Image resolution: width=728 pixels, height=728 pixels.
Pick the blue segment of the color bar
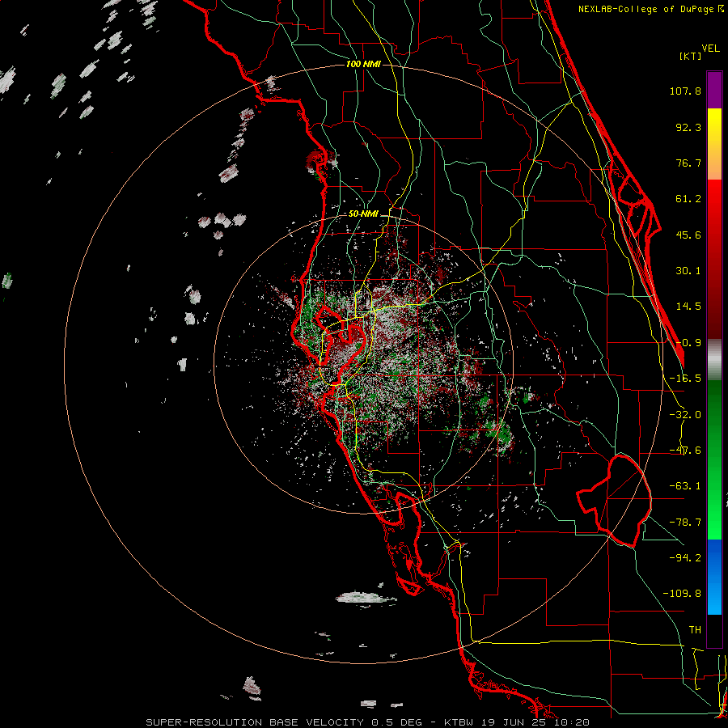pos(714,577)
